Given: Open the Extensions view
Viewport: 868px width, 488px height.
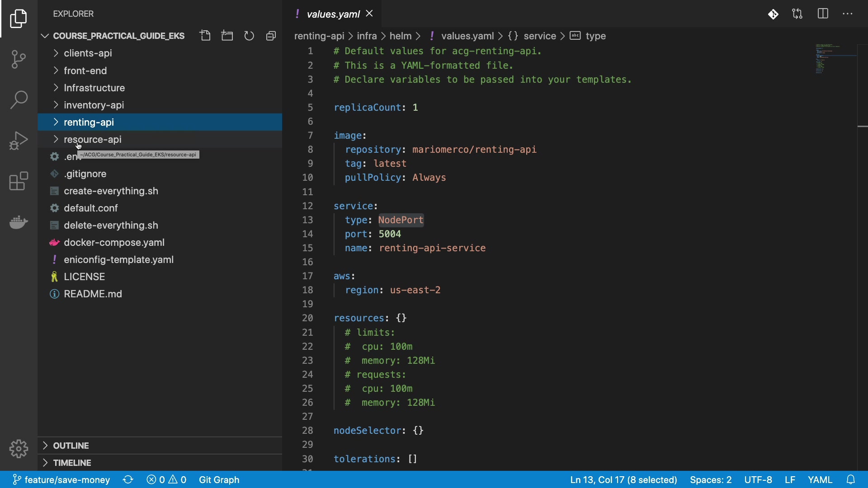Looking at the screenshot, I should click(x=19, y=181).
